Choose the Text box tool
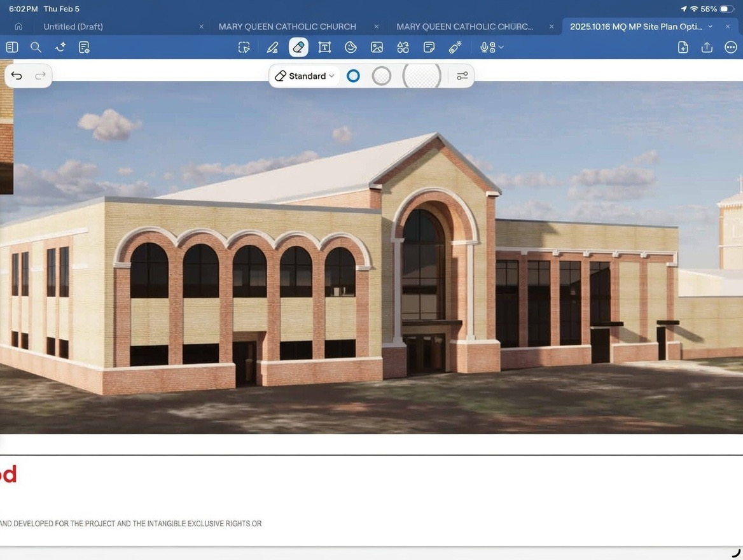The image size is (743, 560). tap(324, 47)
